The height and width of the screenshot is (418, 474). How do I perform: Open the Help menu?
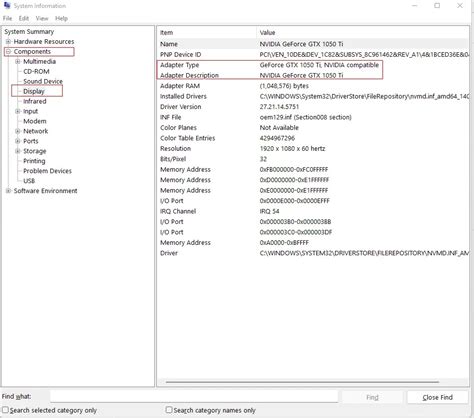(61, 18)
